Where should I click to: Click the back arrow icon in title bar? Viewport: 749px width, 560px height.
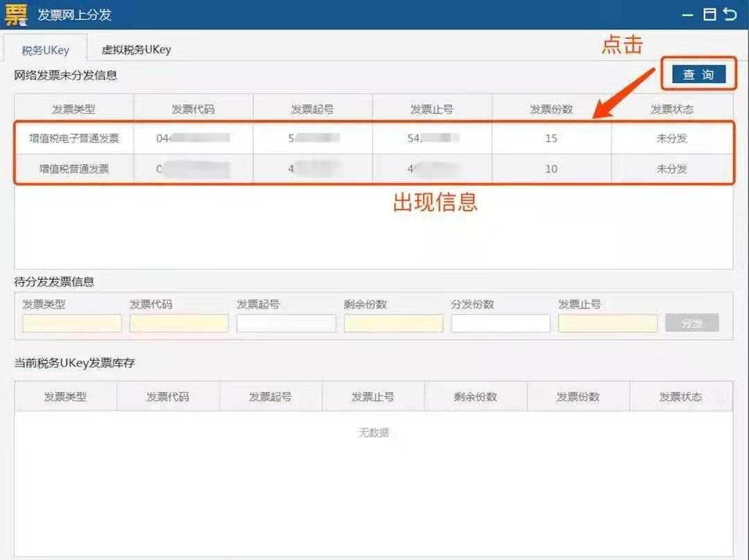tap(730, 15)
